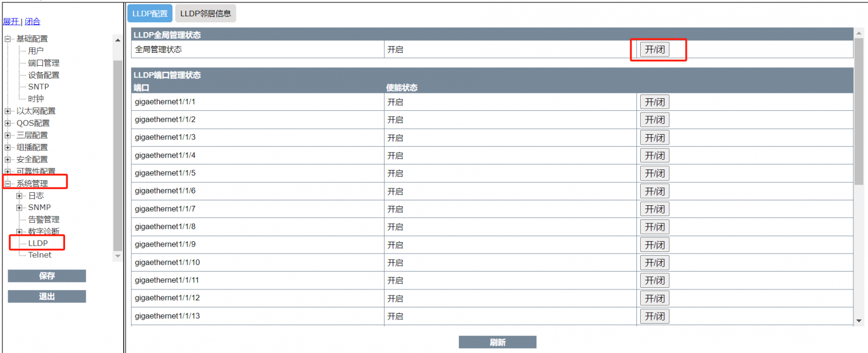This screenshot has height=353, width=868.
Task: Click the plus icon beside 三层配置
Action: [x=8, y=135]
